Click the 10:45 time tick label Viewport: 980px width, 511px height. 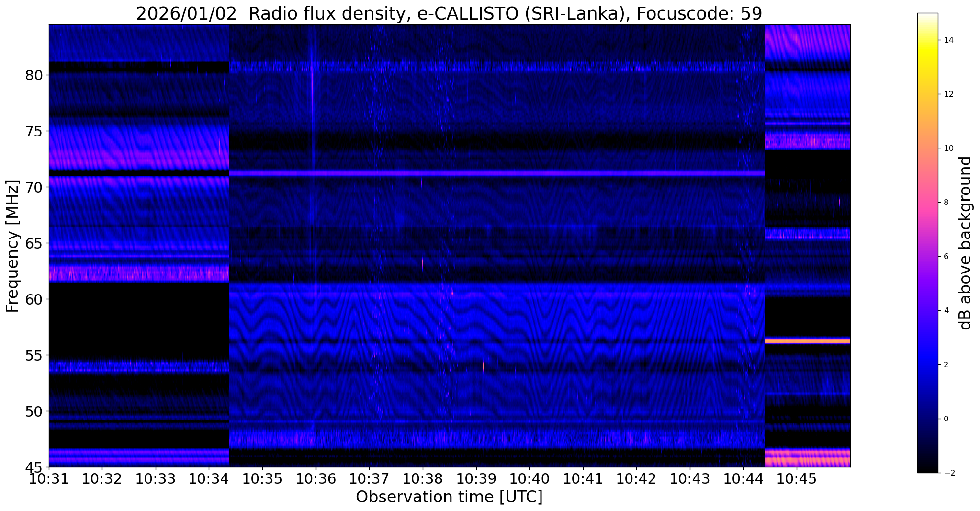click(x=797, y=478)
